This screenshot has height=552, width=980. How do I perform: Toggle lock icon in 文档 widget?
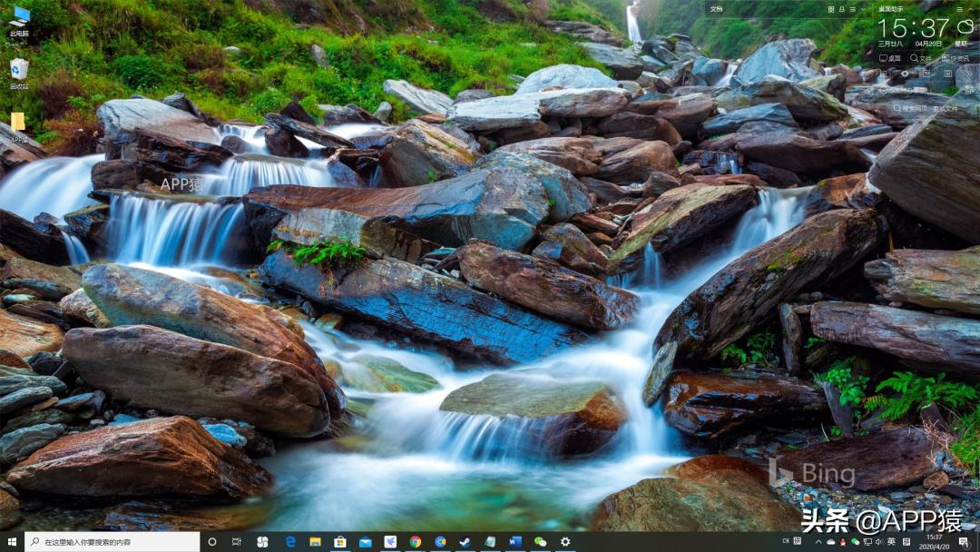(x=842, y=9)
